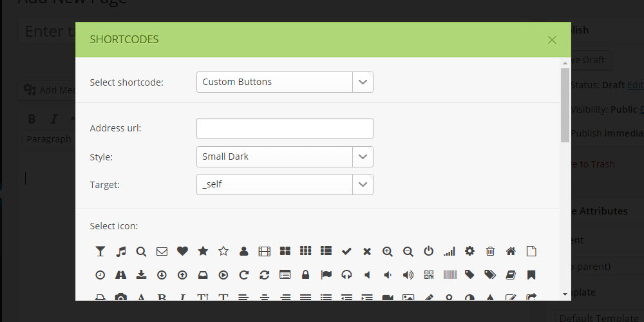Pick the power off icon
The height and width of the screenshot is (322, 644).
(429, 251)
